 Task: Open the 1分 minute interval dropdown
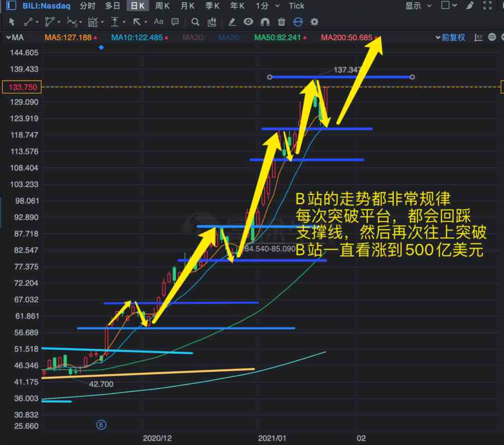tap(267, 6)
